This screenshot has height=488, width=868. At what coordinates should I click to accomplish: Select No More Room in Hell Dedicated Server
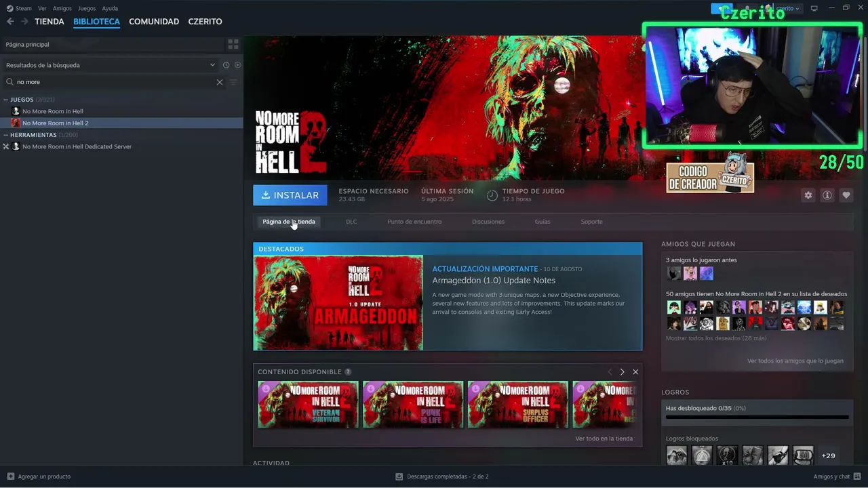(x=77, y=146)
